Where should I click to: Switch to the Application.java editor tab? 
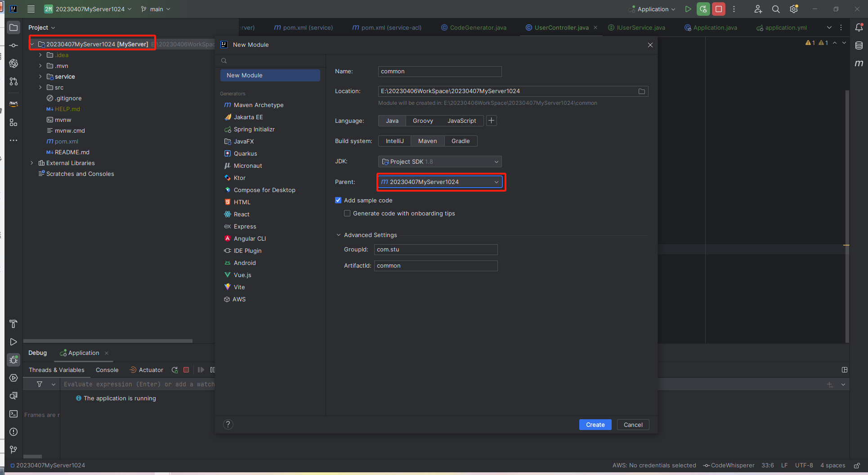pyautogui.click(x=715, y=28)
